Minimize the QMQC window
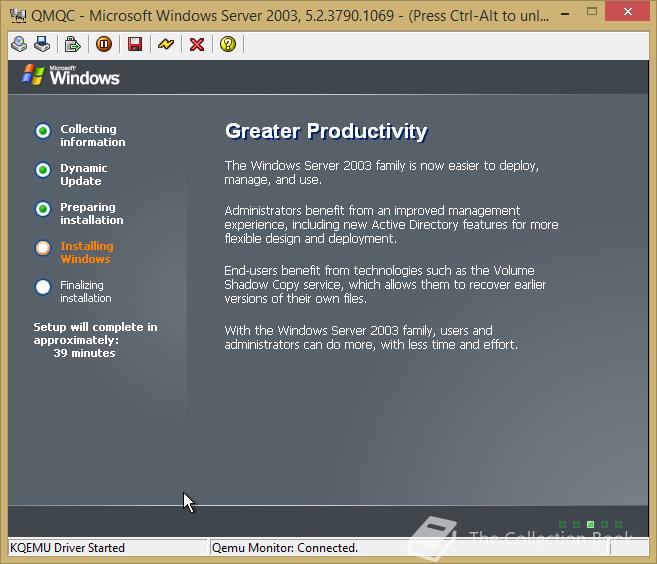657x564 pixels. (x=565, y=14)
